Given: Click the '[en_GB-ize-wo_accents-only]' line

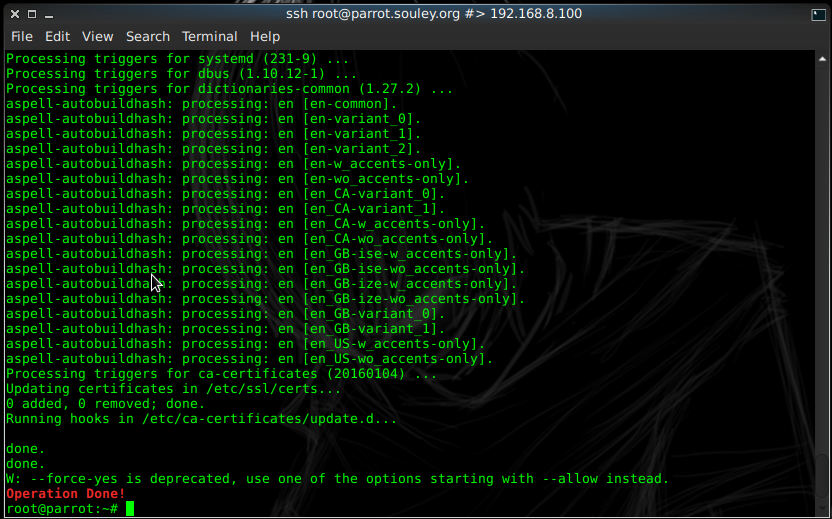Looking at the screenshot, I should (266, 299).
